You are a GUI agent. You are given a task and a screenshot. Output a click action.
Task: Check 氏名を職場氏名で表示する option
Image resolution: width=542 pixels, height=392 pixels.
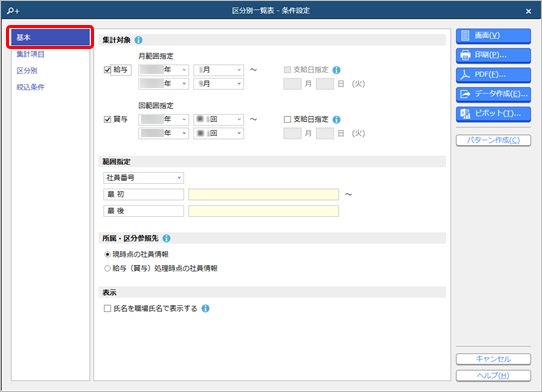tap(108, 308)
